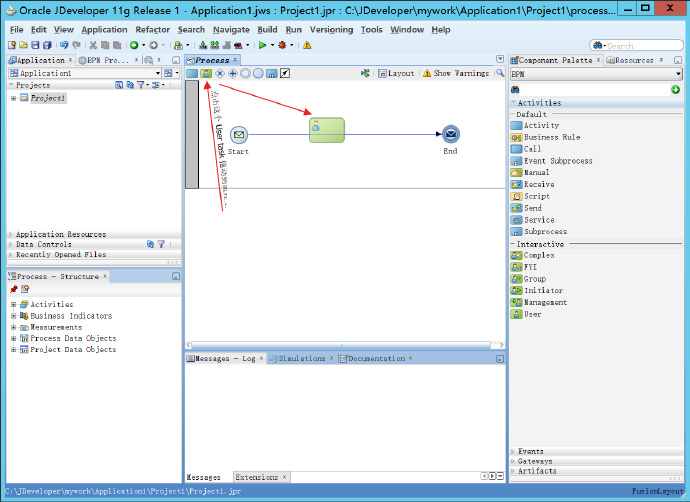Viewport: 690px width, 502px height.
Task: Click the Show Warnings button
Action: pyautogui.click(x=456, y=73)
